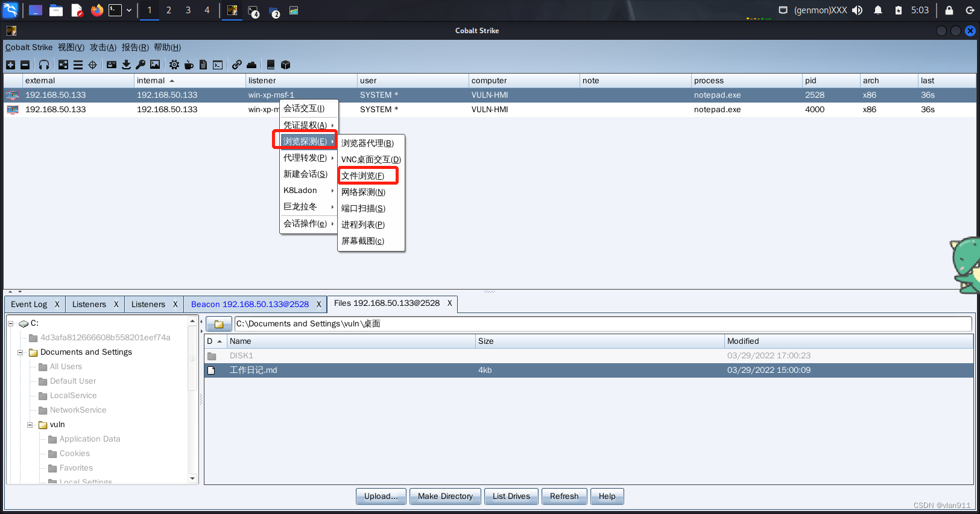
Task: Launch Firefox from the top panel
Action: coord(97,10)
